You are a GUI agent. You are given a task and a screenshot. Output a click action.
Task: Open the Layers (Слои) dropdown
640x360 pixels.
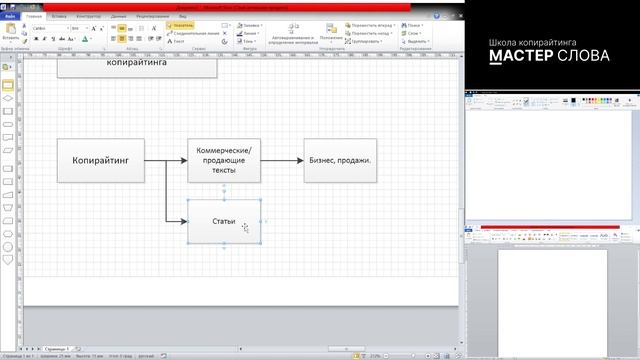click(411, 33)
